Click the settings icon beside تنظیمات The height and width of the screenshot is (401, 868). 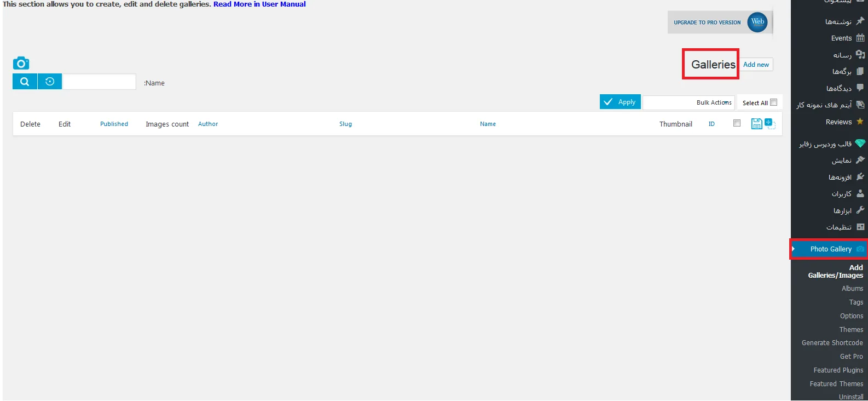pos(860,227)
